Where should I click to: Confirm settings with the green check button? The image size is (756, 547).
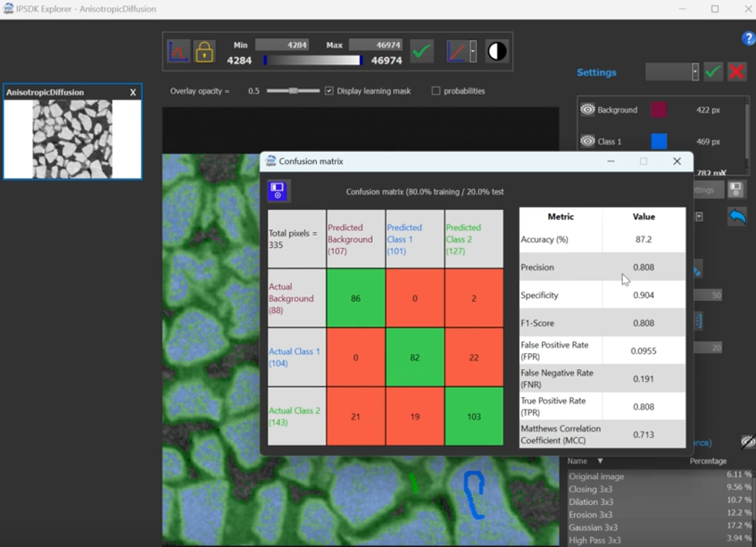coord(711,72)
